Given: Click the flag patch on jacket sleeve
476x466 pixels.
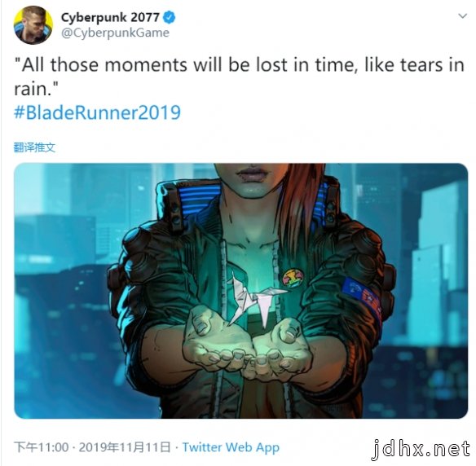Looking at the screenshot, I should (363, 297).
